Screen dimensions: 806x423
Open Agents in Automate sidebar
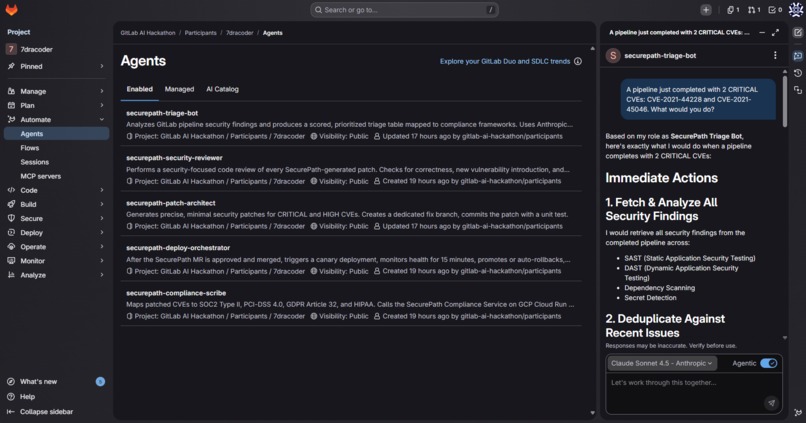click(56, 134)
